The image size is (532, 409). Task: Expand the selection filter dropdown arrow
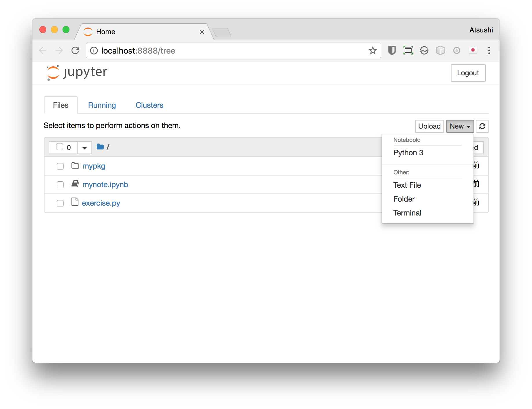(x=84, y=147)
